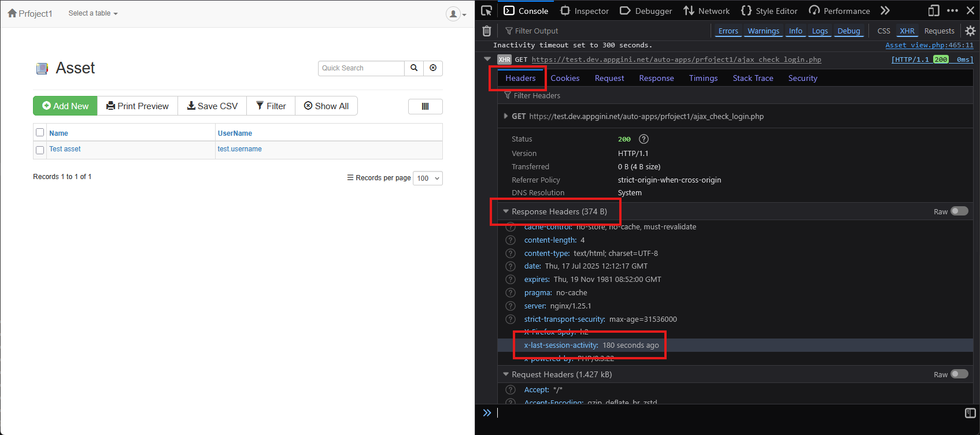Click the element picker icon in DevTools

[x=486, y=10]
